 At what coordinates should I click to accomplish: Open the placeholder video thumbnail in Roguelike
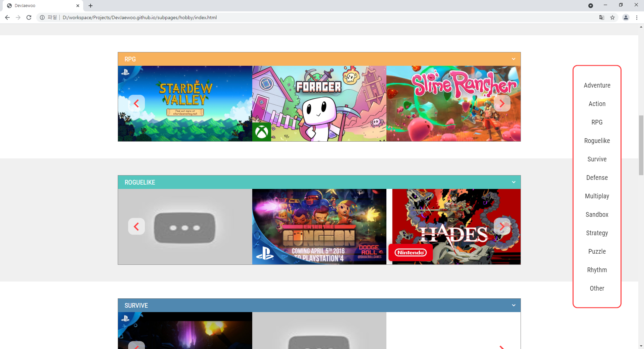tap(185, 227)
